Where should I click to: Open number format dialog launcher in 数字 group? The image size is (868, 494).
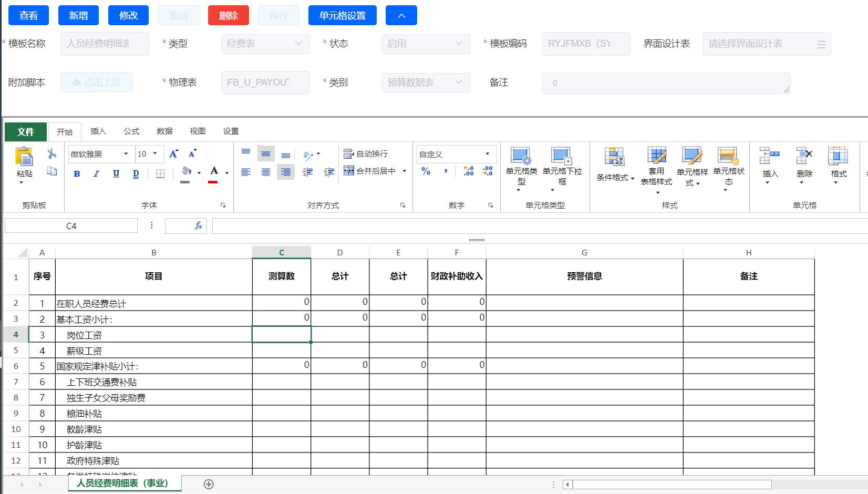pos(490,205)
